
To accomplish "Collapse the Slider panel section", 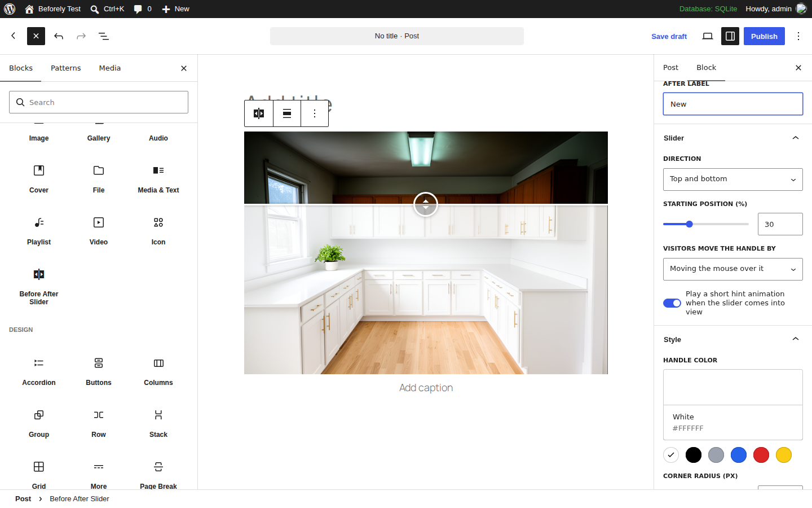I will 733,138.
